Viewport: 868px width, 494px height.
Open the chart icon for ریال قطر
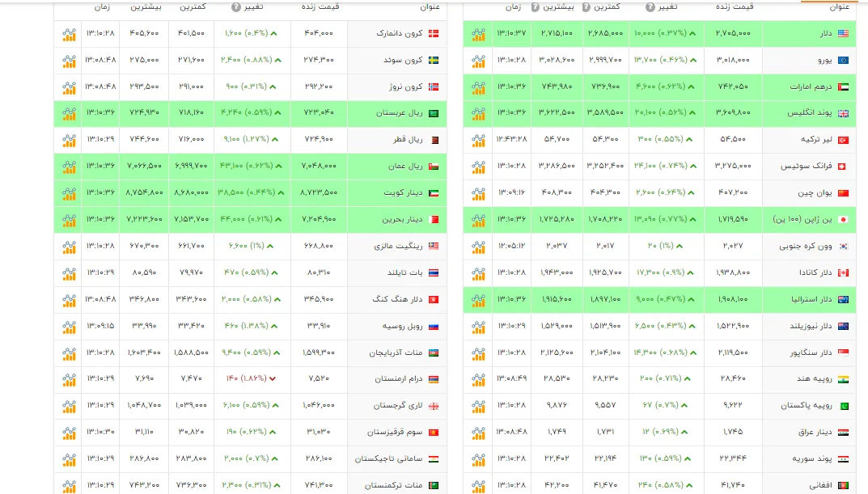70,140
